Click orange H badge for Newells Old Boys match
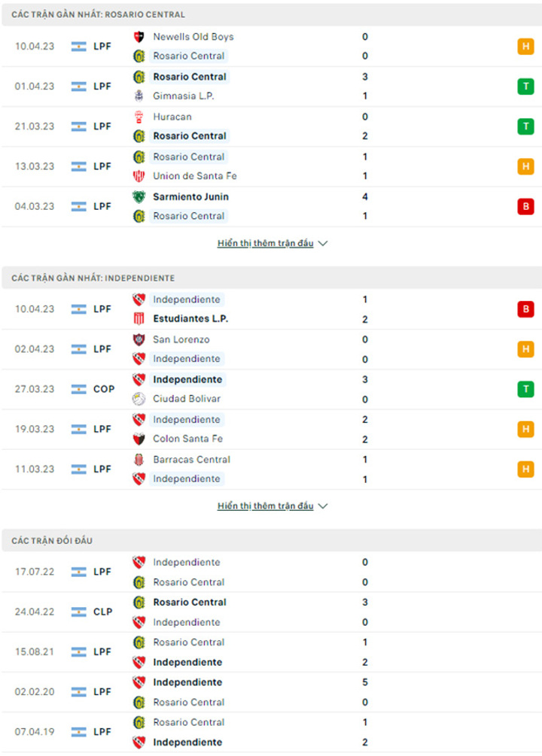Viewport: 542px width, 756px height. point(525,47)
